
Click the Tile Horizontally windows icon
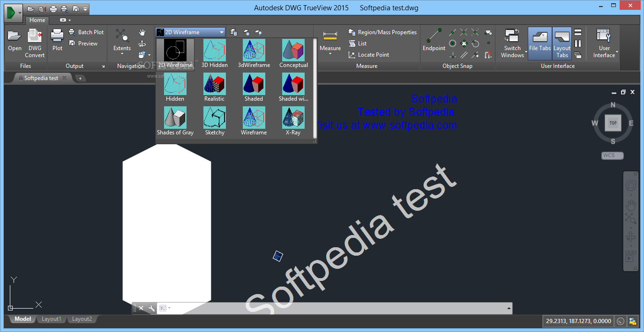(578, 32)
